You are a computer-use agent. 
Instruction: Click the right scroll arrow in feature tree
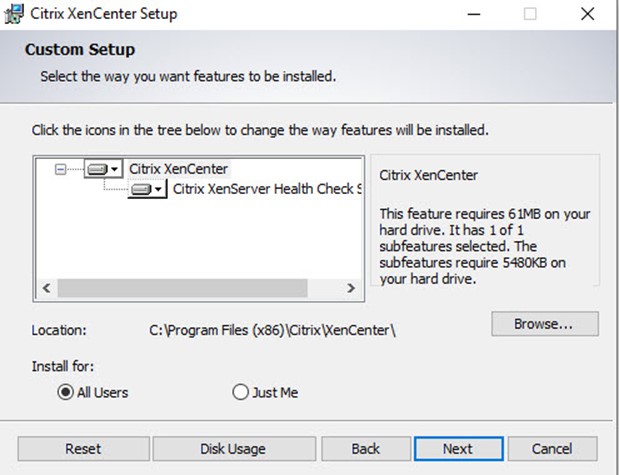[351, 288]
